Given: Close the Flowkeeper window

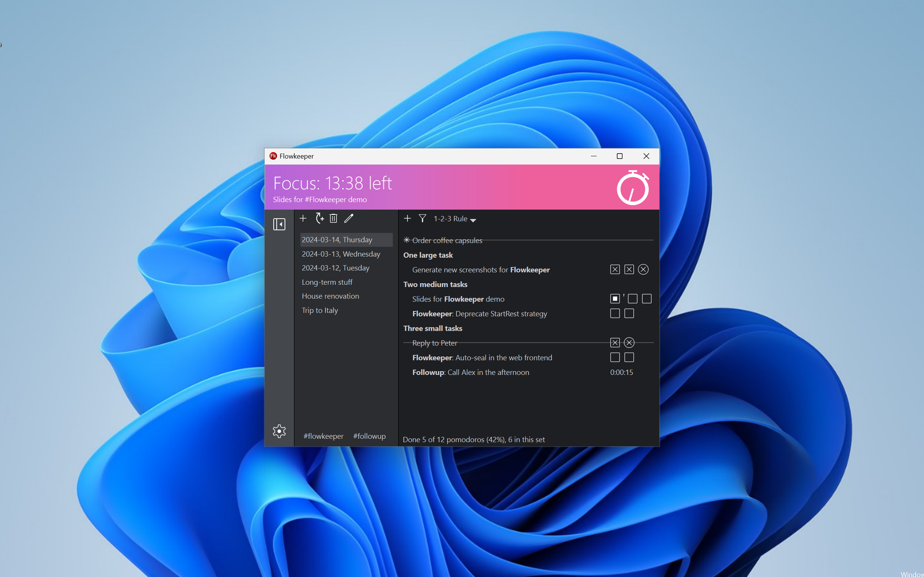Looking at the screenshot, I should tap(646, 156).
